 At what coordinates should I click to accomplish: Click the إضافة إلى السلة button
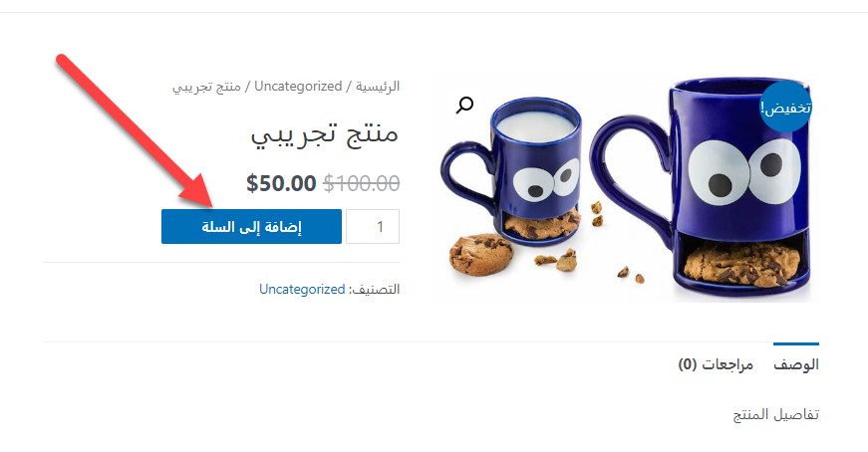pos(251,226)
